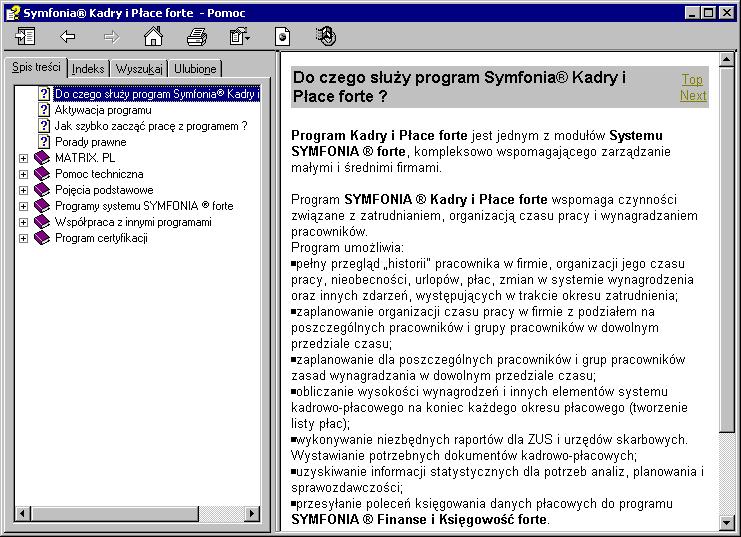
Task: Switch to the Indeks tab
Action: pyautogui.click(x=88, y=69)
